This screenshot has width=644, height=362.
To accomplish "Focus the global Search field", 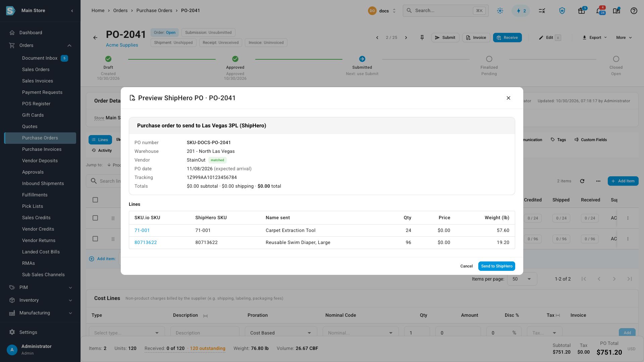I will pyautogui.click(x=445, y=11).
